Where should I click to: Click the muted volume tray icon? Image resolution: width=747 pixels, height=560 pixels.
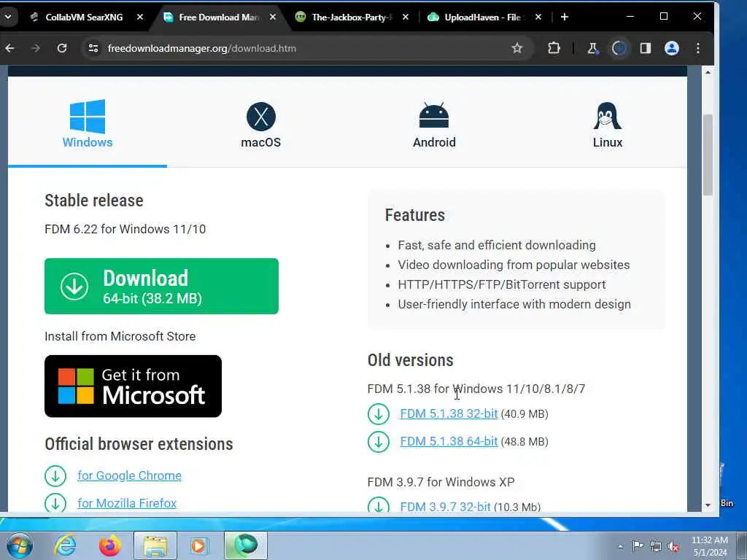(x=673, y=546)
